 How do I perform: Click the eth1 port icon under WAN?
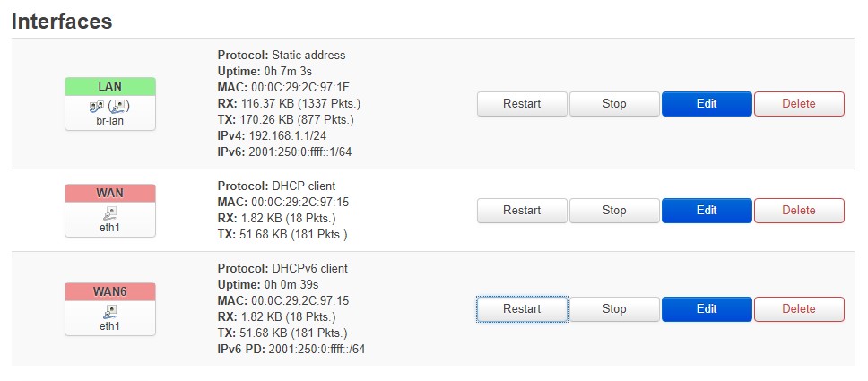(x=109, y=212)
